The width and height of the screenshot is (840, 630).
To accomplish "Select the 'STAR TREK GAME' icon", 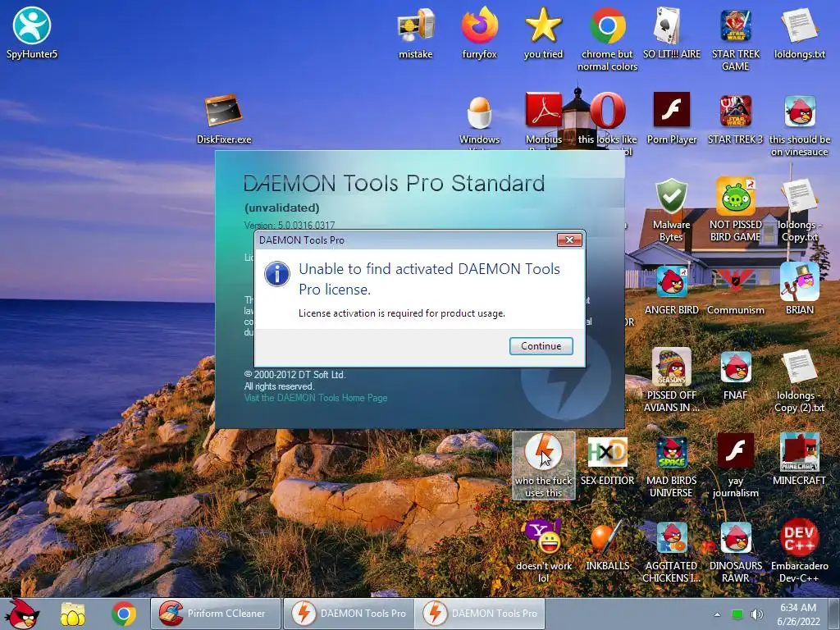I will 736,39.
